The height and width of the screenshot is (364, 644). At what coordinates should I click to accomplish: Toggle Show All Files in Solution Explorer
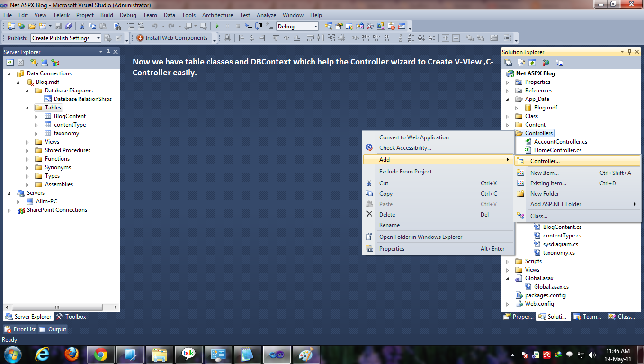[x=522, y=63]
